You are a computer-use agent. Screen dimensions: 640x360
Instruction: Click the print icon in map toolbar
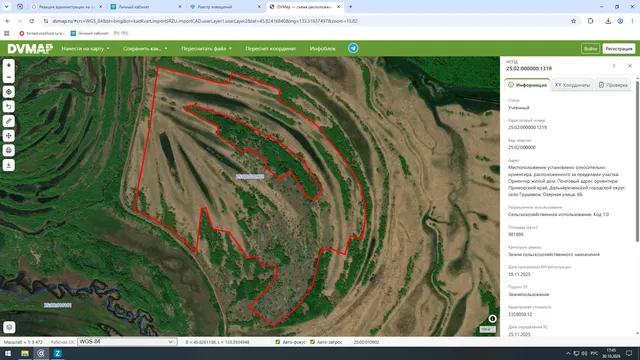[x=9, y=151]
